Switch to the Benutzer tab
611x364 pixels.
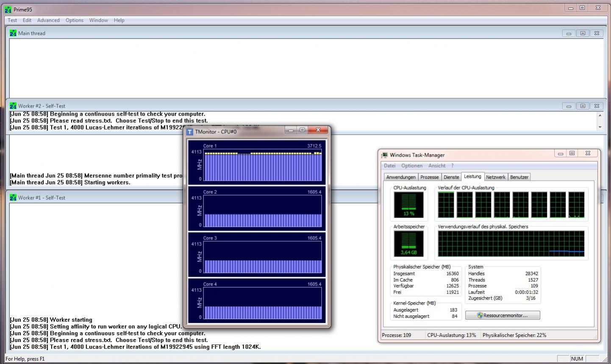[519, 177]
